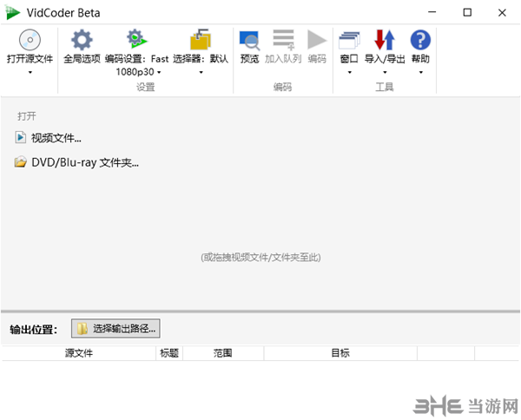This screenshot has height=420, width=521.
Task: Open the Preview magnifier icon
Action: pos(249,41)
